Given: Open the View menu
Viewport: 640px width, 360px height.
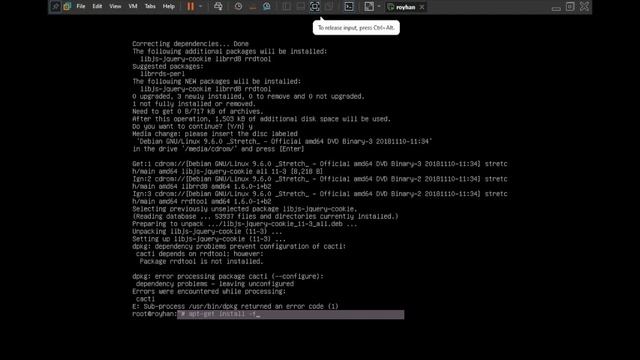Looking at the screenshot, I should point(115,7).
